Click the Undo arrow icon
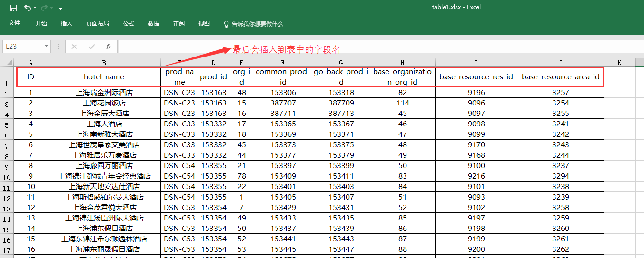Viewport: 644px width, 258px height. (27, 8)
